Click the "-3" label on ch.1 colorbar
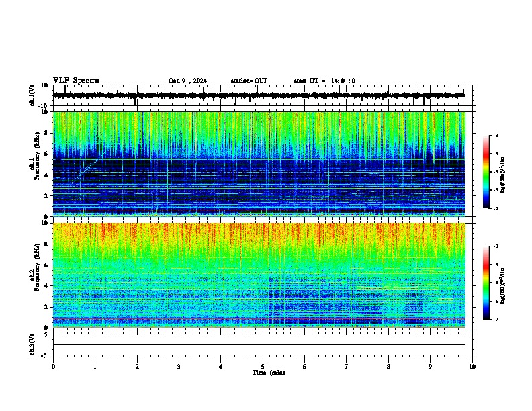Screen dimensions: 532x411 [x=496, y=135]
